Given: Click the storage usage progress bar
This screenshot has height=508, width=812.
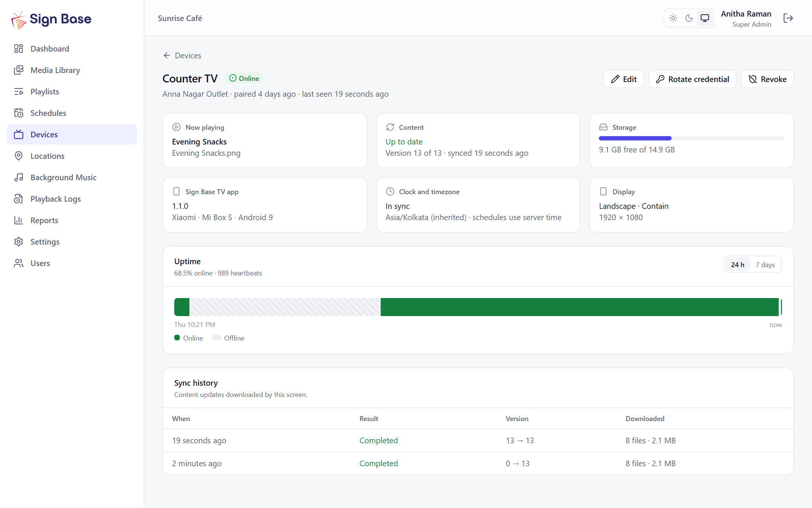Looking at the screenshot, I should click(x=691, y=138).
